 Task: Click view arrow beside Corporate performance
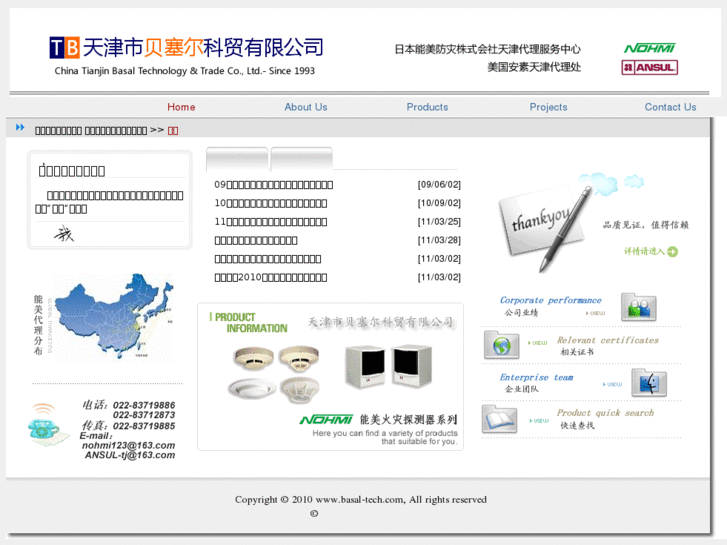pos(595,313)
